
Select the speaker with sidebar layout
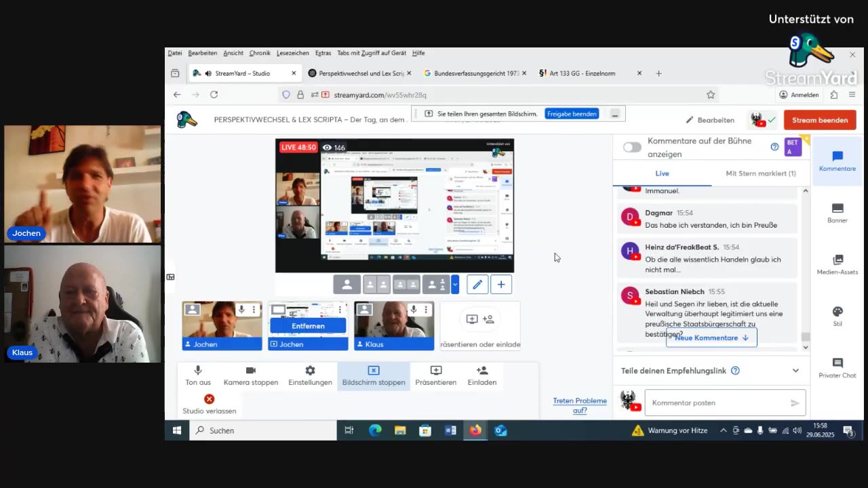pos(435,285)
